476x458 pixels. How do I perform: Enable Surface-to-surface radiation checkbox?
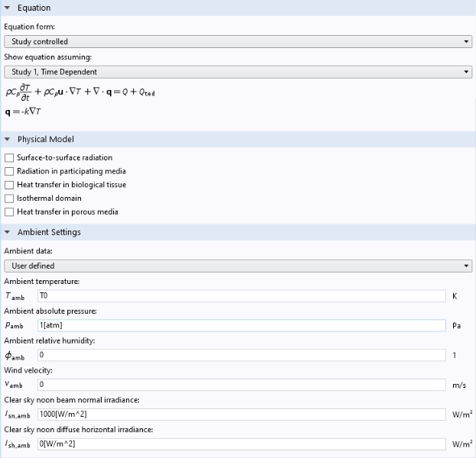pos(9,158)
